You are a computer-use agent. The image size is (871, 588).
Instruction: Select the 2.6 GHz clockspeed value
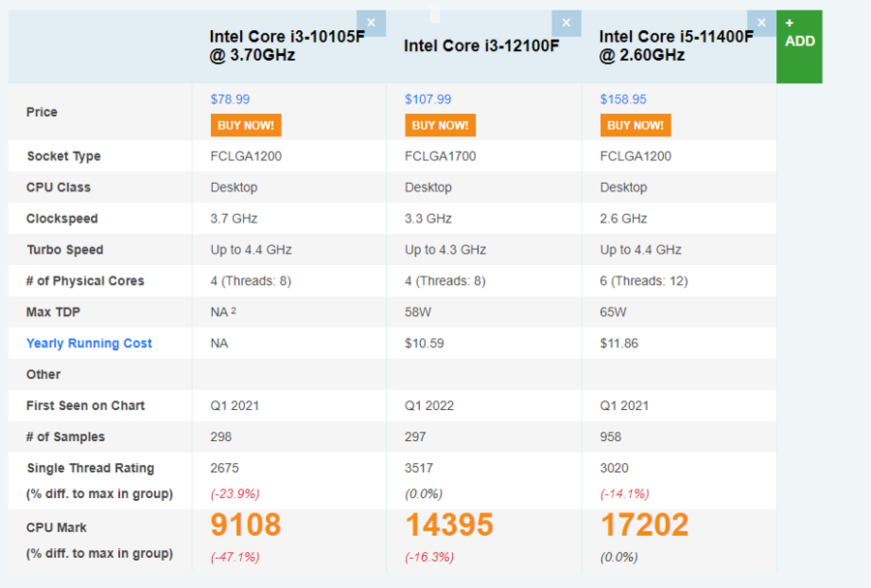coord(623,219)
